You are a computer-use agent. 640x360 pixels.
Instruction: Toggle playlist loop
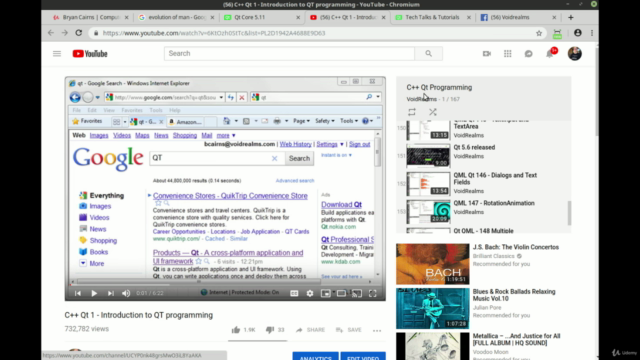[412, 111]
